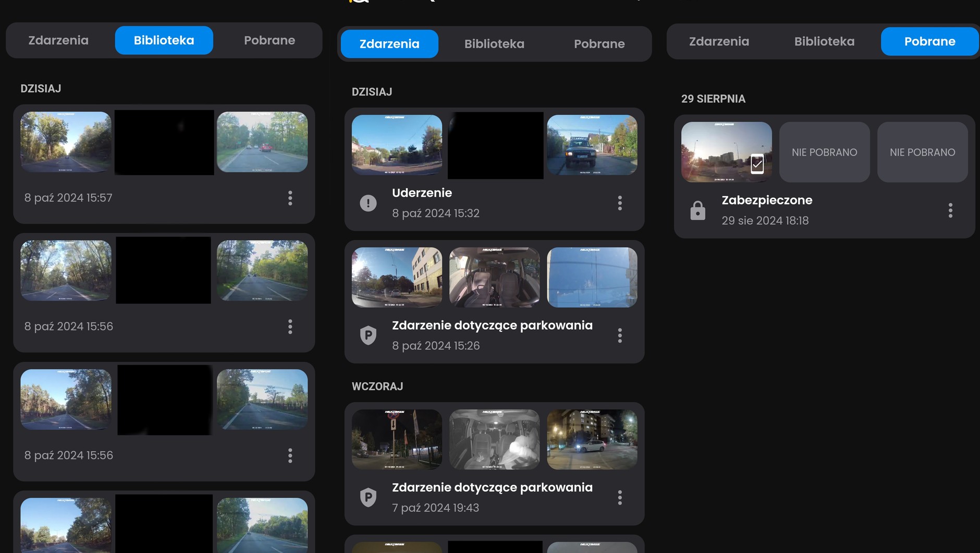This screenshot has height=553, width=980.
Task: Open more options for the 19:43 parking event
Action: (x=620, y=498)
